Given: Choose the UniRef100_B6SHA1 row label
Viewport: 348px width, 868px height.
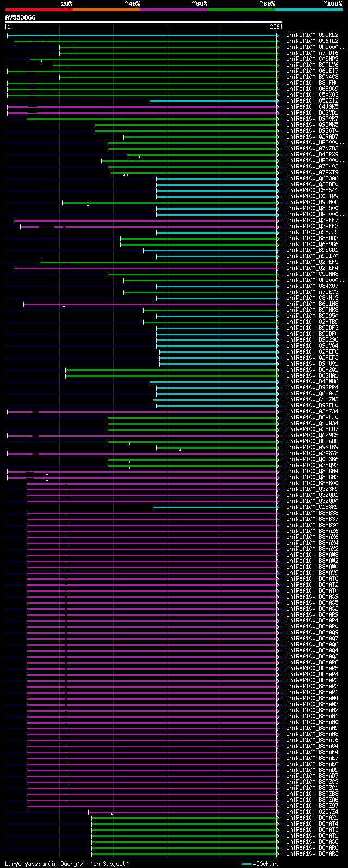Looking at the screenshot, I should pos(312,375).
